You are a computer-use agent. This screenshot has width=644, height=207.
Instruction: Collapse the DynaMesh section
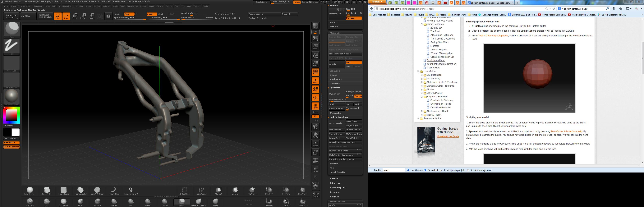335,88
